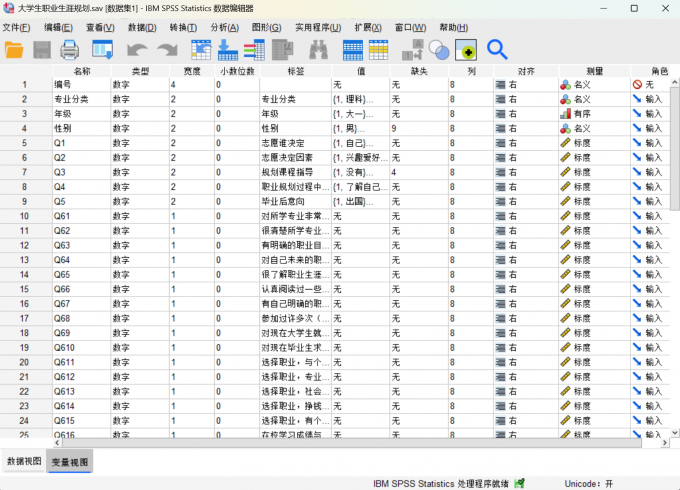Screen dimensions: 680x490
Task: Click the 标签 column header
Action: 294,71
